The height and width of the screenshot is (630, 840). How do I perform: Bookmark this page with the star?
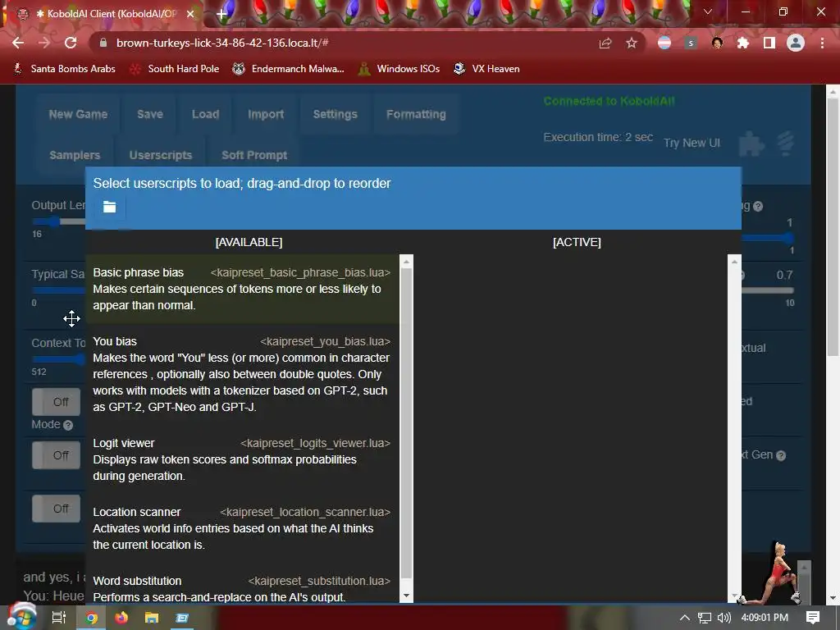pos(632,43)
